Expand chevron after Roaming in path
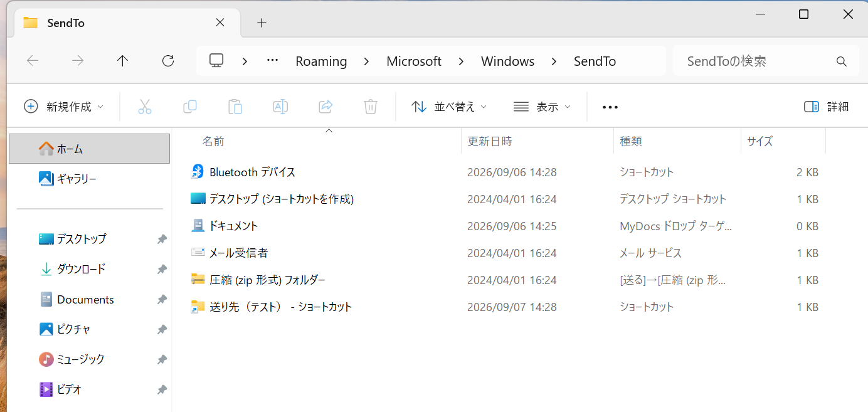Image resolution: width=868 pixels, height=412 pixels. click(x=367, y=61)
